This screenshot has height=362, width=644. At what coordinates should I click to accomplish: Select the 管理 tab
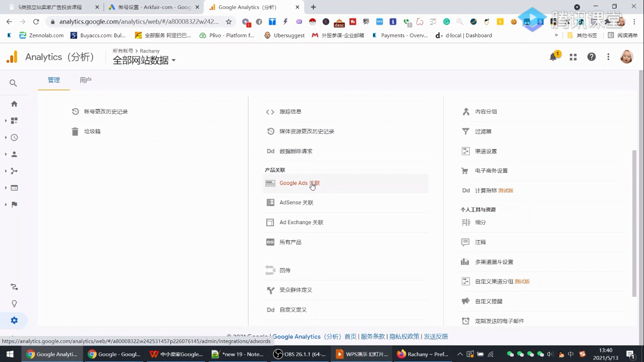(53, 80)
